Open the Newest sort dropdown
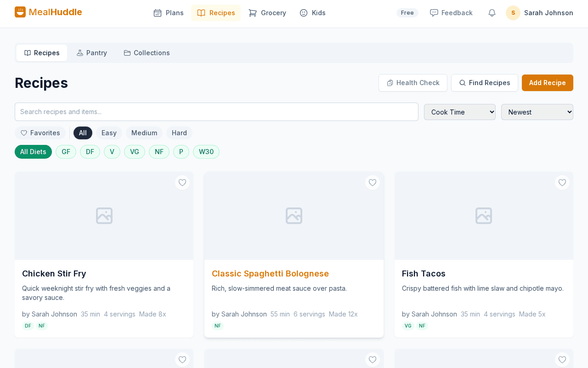Viewport: 588px width, 368px height. (x=537, y=112)
